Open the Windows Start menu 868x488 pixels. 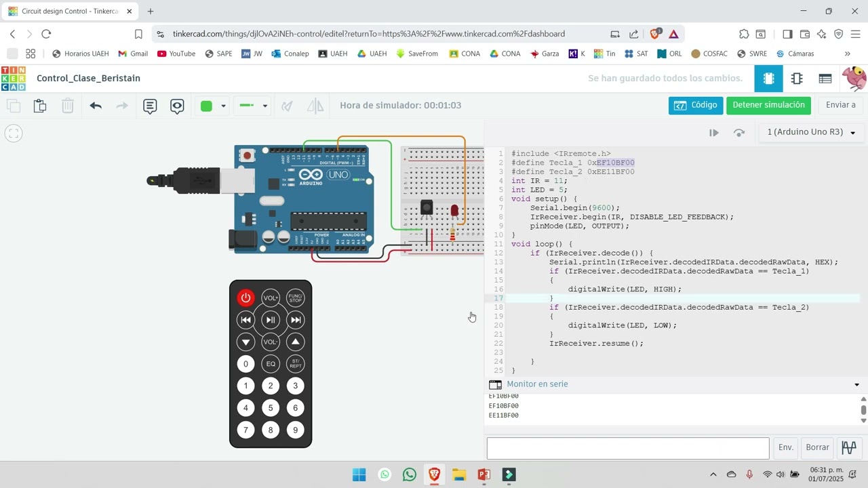[359, 475]
